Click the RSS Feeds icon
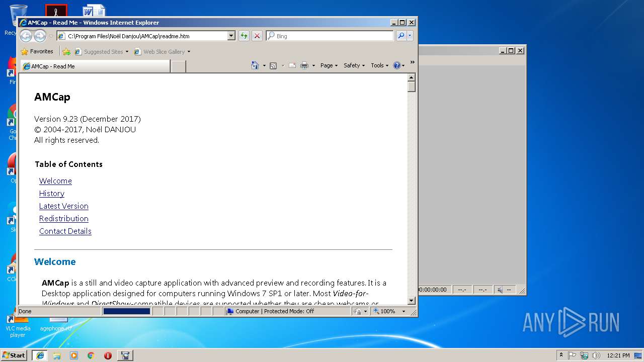644x362 pixels. coord(273,65)
